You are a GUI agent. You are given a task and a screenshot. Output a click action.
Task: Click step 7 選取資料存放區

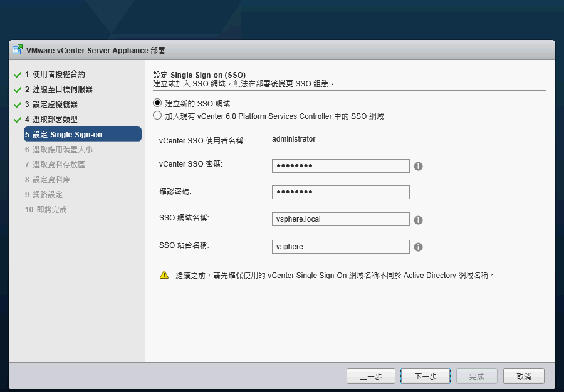coord(55,165)
